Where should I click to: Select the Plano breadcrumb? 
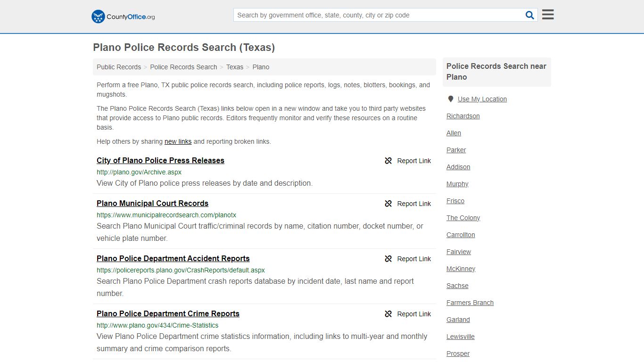261,67
